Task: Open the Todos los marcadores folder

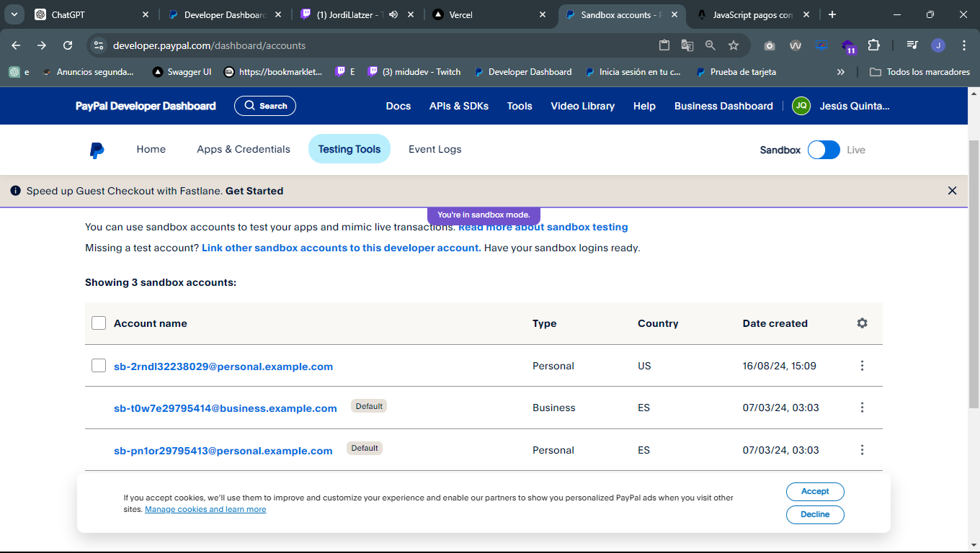Action: 920,72
